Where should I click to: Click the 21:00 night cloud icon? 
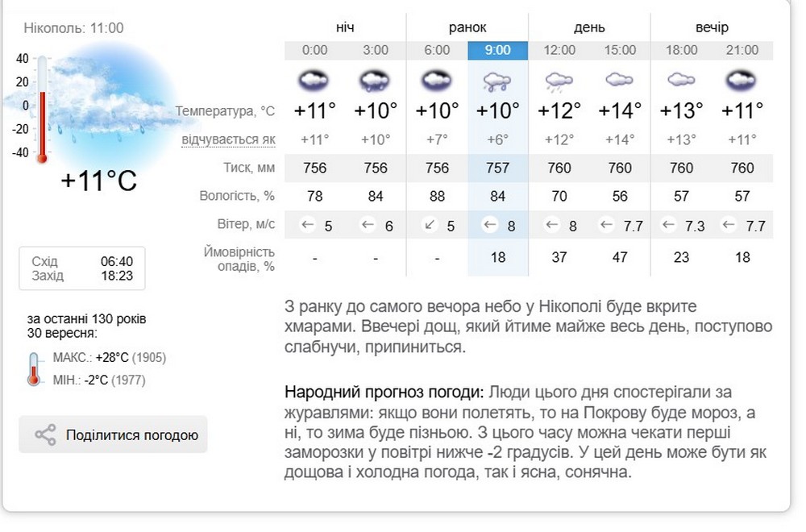[742, 80]
